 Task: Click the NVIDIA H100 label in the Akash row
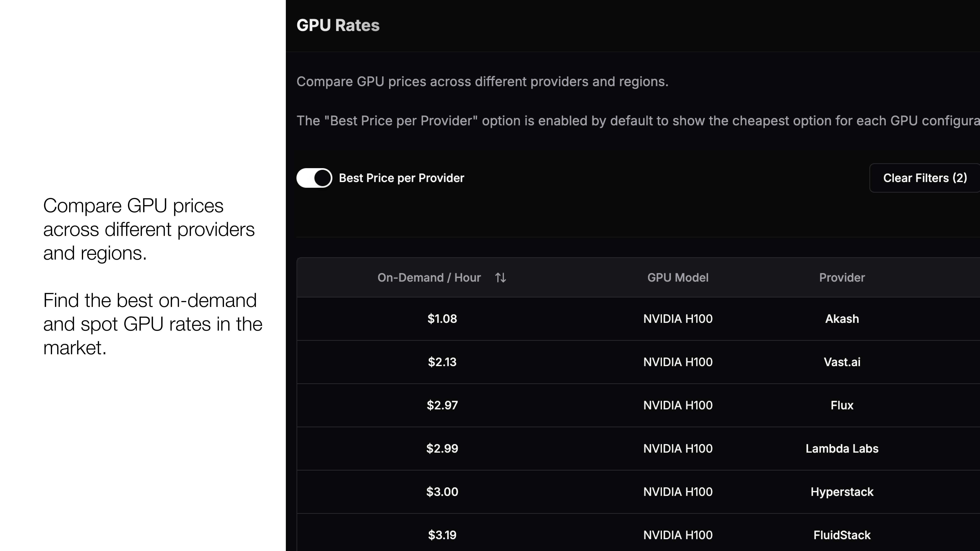(x=678, y=319)
